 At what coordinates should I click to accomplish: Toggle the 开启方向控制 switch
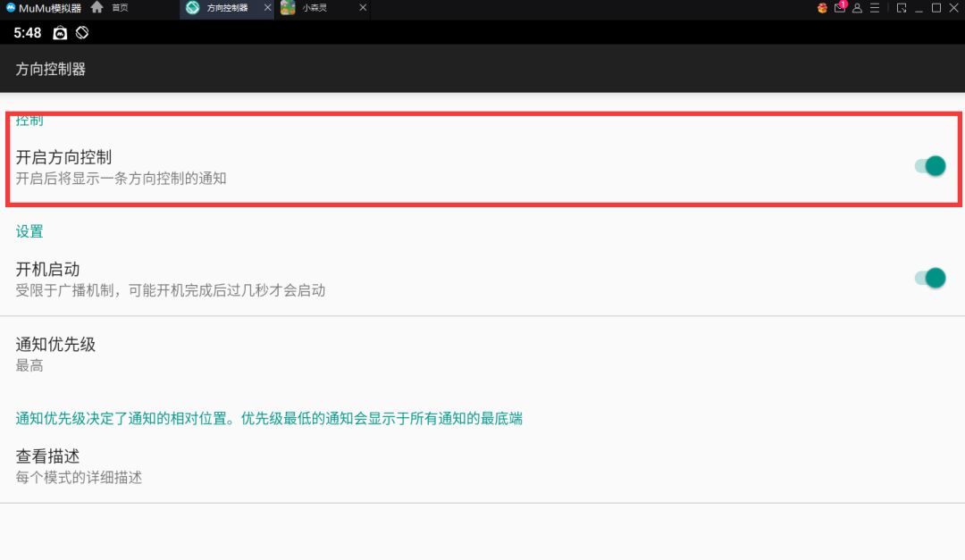pyautogui.click(x=930, y=166)
